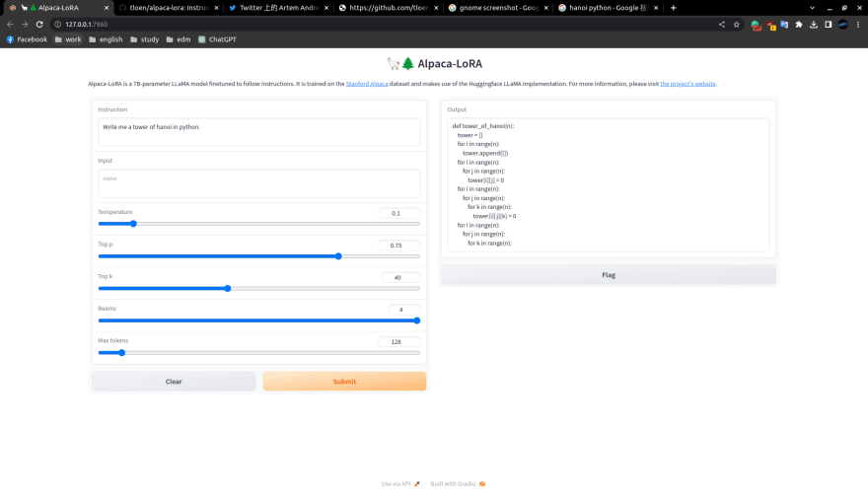Open the work bookmarks folder

[x=68, y=39]
